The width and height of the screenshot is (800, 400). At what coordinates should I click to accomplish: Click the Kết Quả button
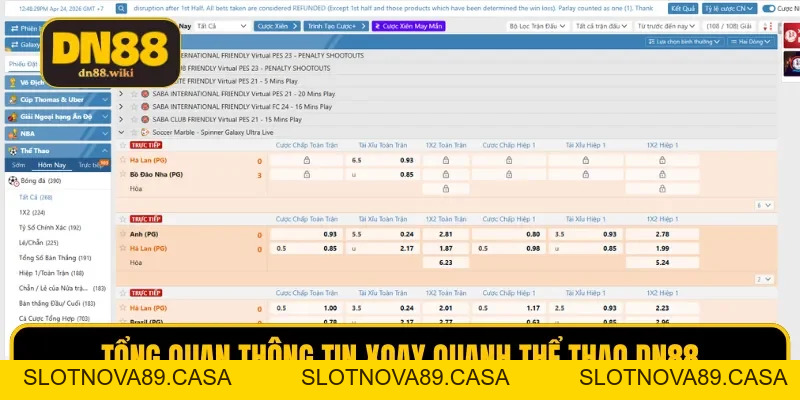(683, 9)
